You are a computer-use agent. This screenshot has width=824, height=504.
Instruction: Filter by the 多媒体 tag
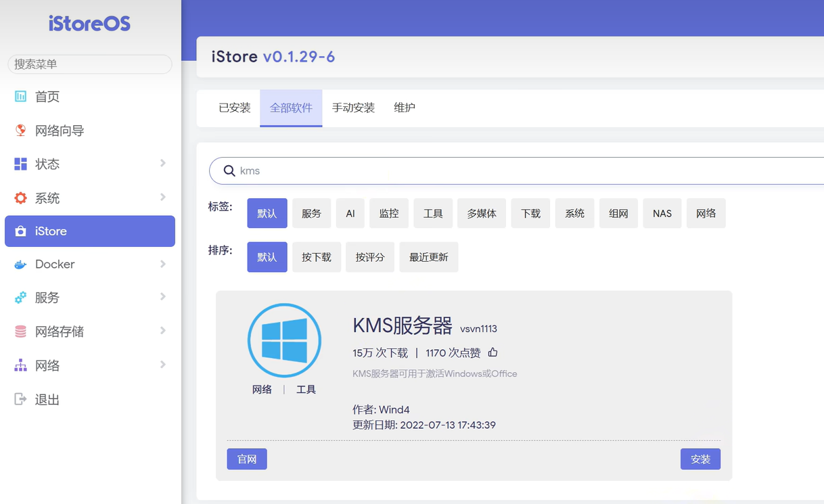pyautogui.click(x=482, y=213)
